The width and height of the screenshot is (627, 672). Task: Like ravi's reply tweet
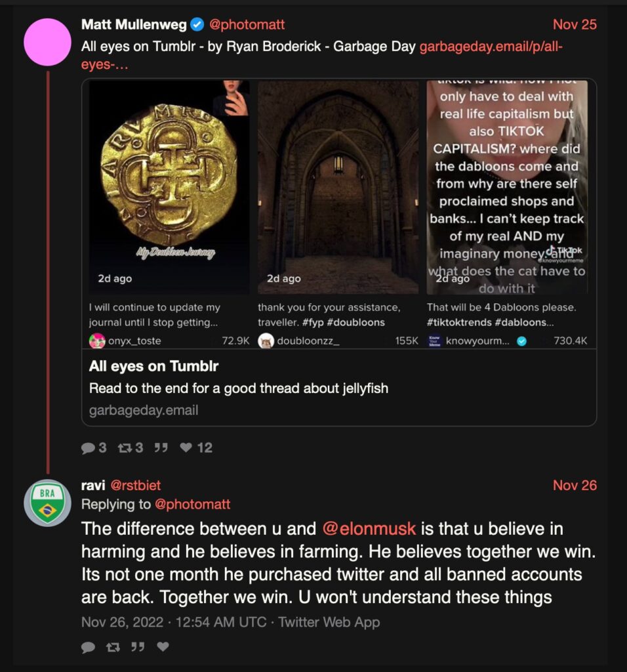pyautogui.click(x=163, y=647)
